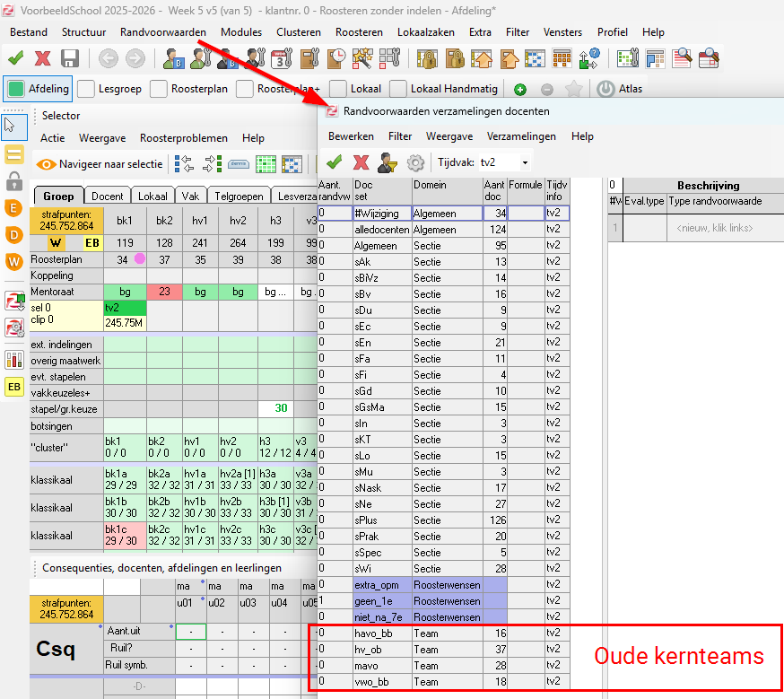Click the padlock icon in left sidebar
784x699 pixels.
pyautogui.click(x=14, y=181)
